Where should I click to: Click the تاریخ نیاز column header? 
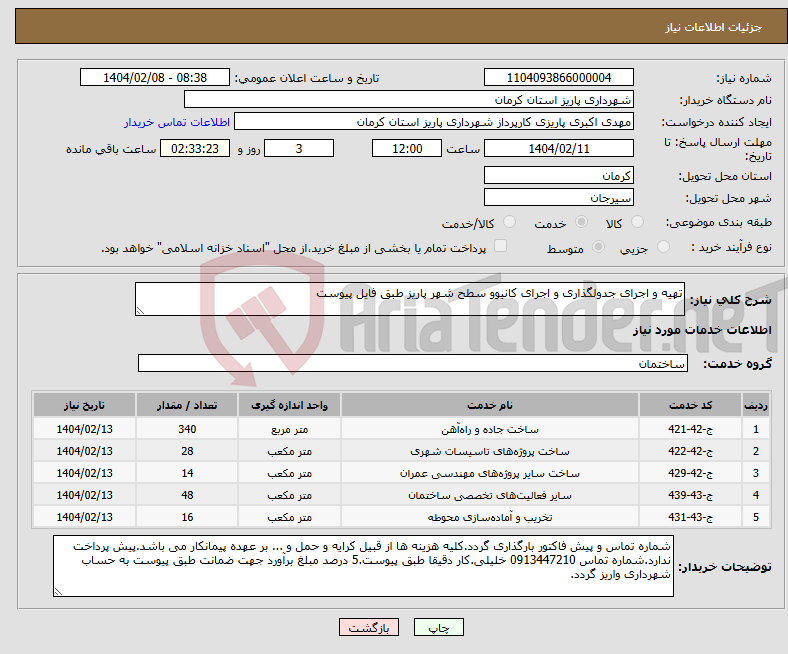pyautogui.click(x=84, y=405)
